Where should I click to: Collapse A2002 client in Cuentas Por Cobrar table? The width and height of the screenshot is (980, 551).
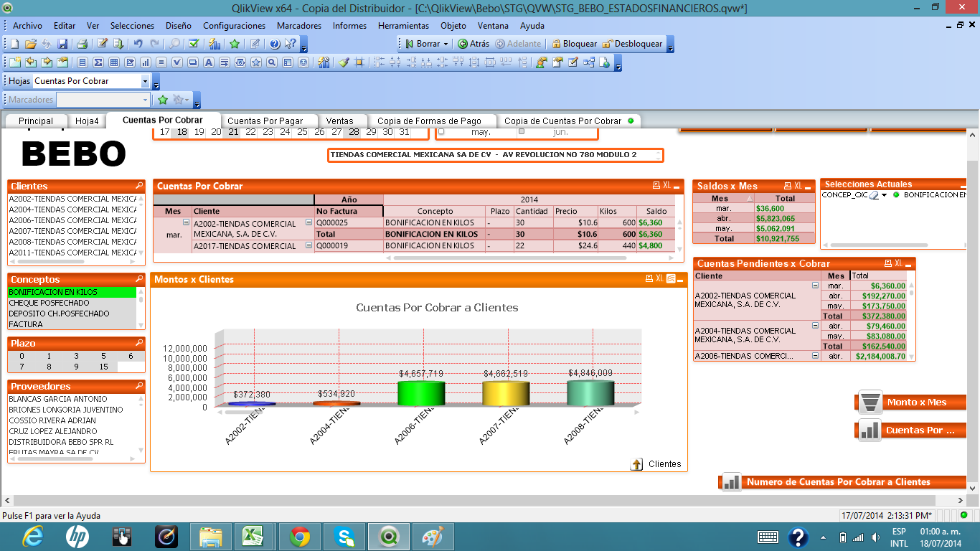coord(309,222)
